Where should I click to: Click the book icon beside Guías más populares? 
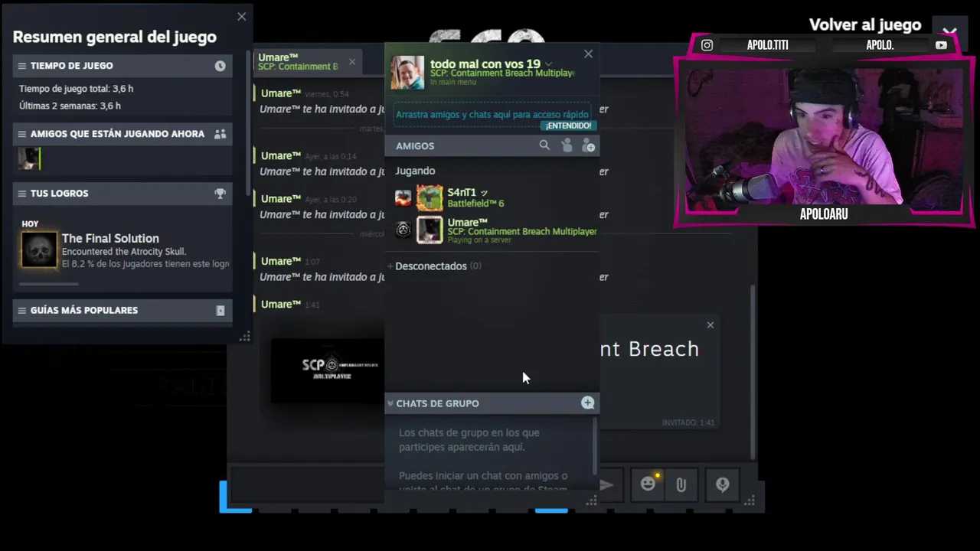click(220, 311)
